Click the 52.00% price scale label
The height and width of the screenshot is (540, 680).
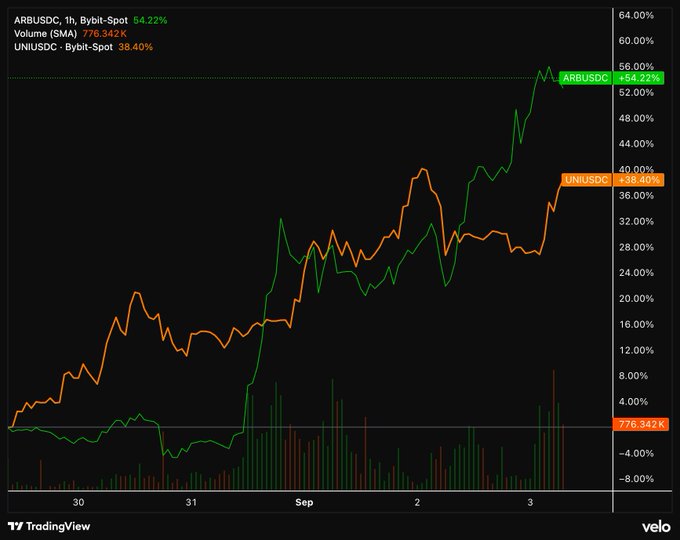click(x=636, y=92)
